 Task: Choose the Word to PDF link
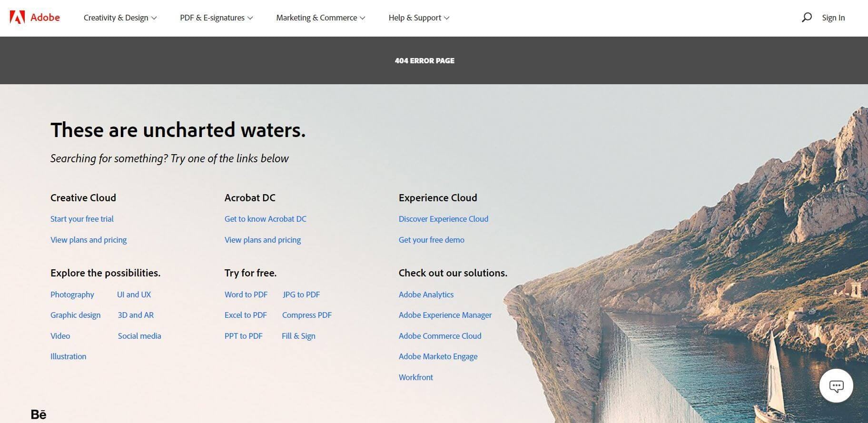[x=246, y=295]
